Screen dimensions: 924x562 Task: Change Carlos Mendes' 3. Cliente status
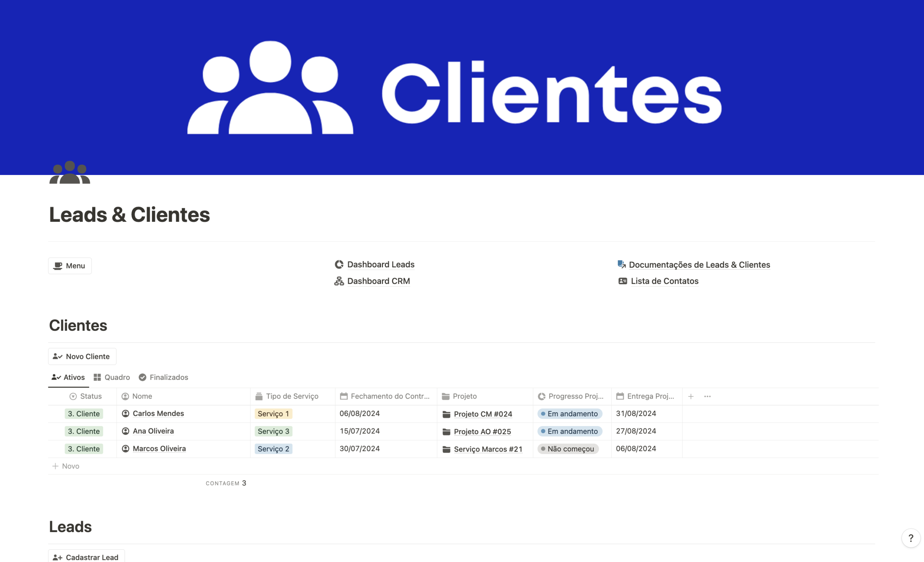click(84, 414)
